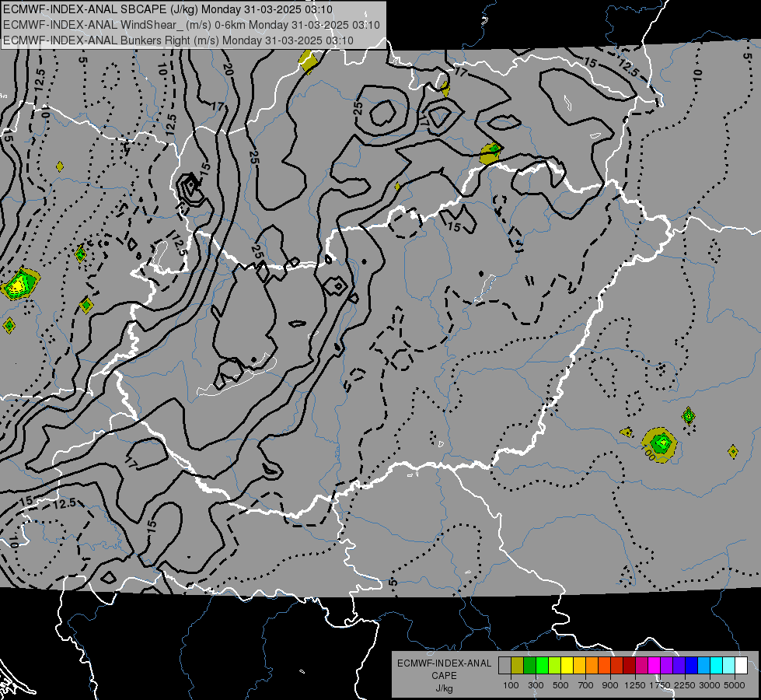Viewport: 761px width, 700px height.
Task: Select the olive swatch above 100
Action: coord(518,665)
